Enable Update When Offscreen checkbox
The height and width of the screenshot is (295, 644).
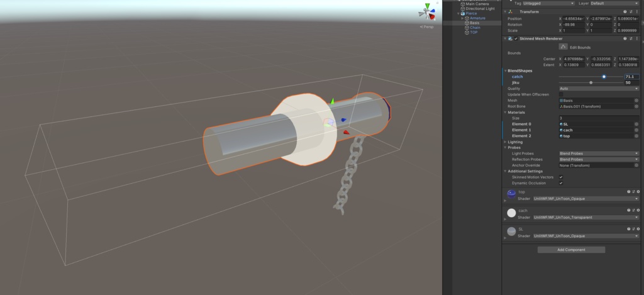click(561, 94)
